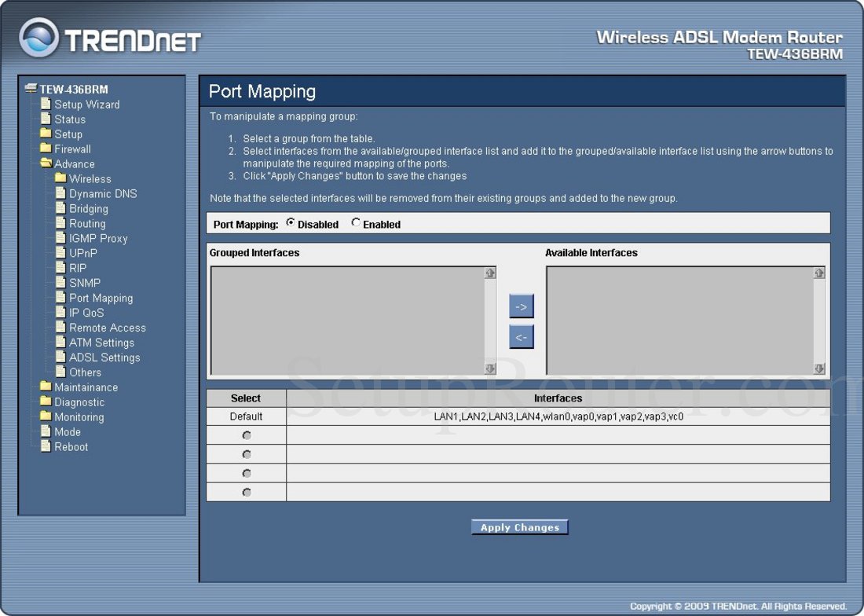Click the RIP page icon
This screenshot has height=616, width=864.
(x=60, y=267)
